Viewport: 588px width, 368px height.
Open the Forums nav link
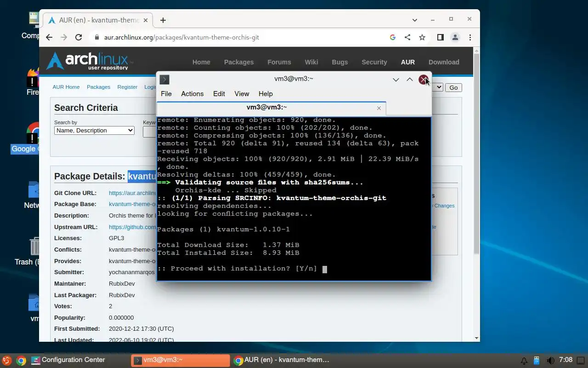click(x=279, y=62)
